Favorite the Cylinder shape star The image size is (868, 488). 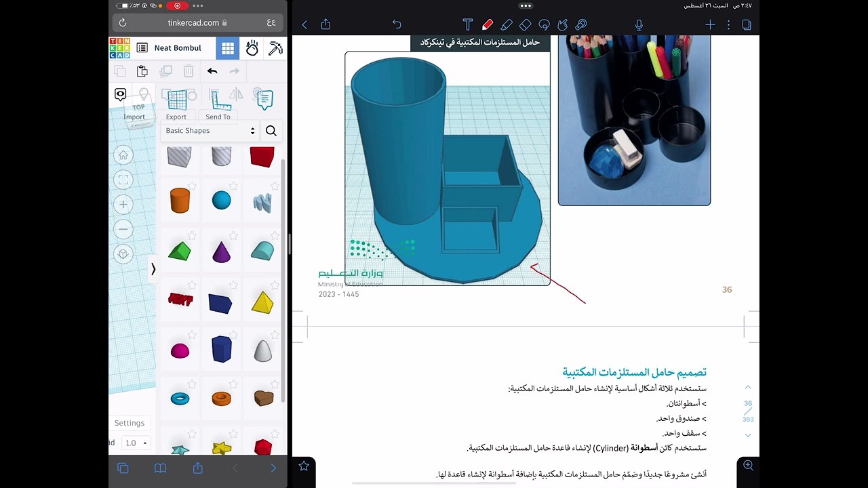(x=192, y=185)
